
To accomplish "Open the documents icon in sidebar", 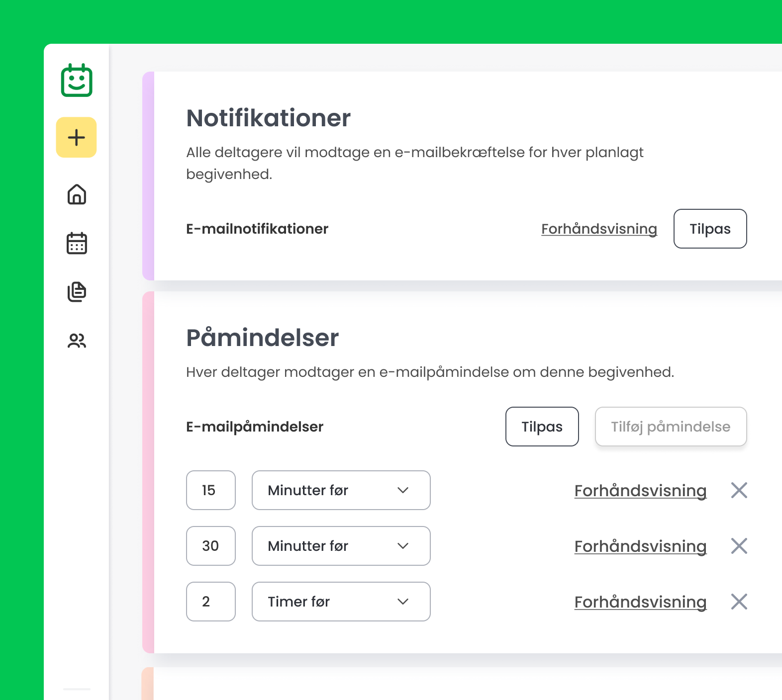I will pyautogui.click(x=77, y=292).
